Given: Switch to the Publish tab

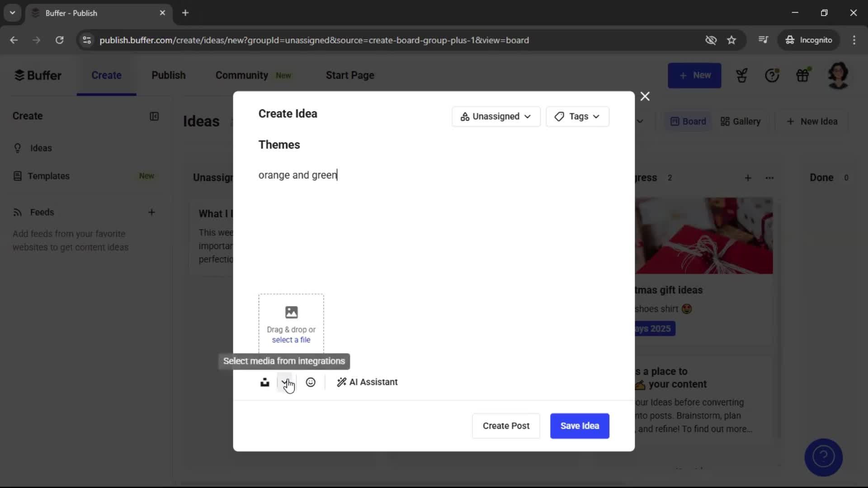Looking at the screenshot, I should (x=168, y=75).
